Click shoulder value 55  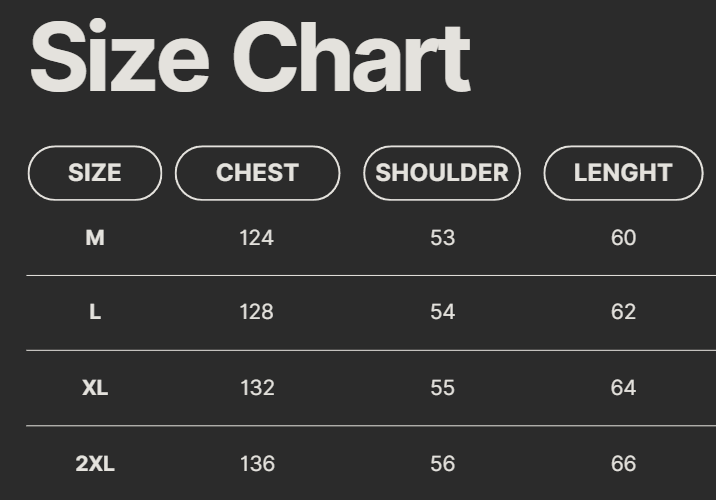tap(442, 388)
